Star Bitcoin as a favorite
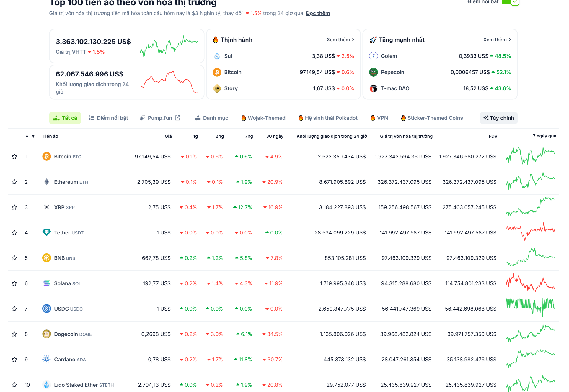The width and height of the screenshot is (569, 392). [x=14, y=157]
